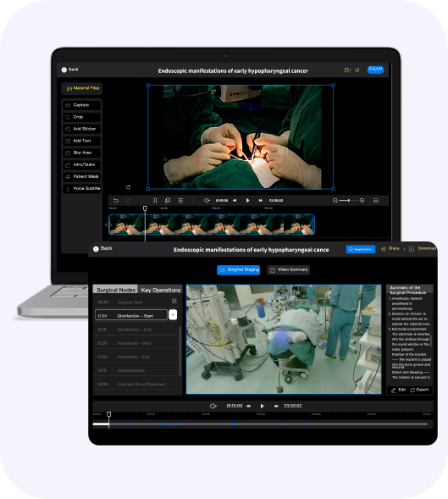This screenshot has width=448, height=499.
Task: Select the Capture tool
Action: click(x=82, y=105)
